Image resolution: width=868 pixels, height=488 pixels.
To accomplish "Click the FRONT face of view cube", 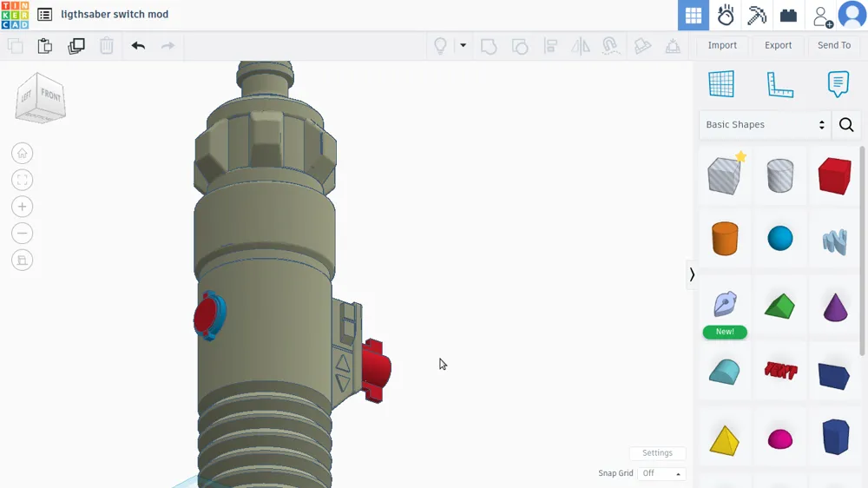I will pos(51,96).
